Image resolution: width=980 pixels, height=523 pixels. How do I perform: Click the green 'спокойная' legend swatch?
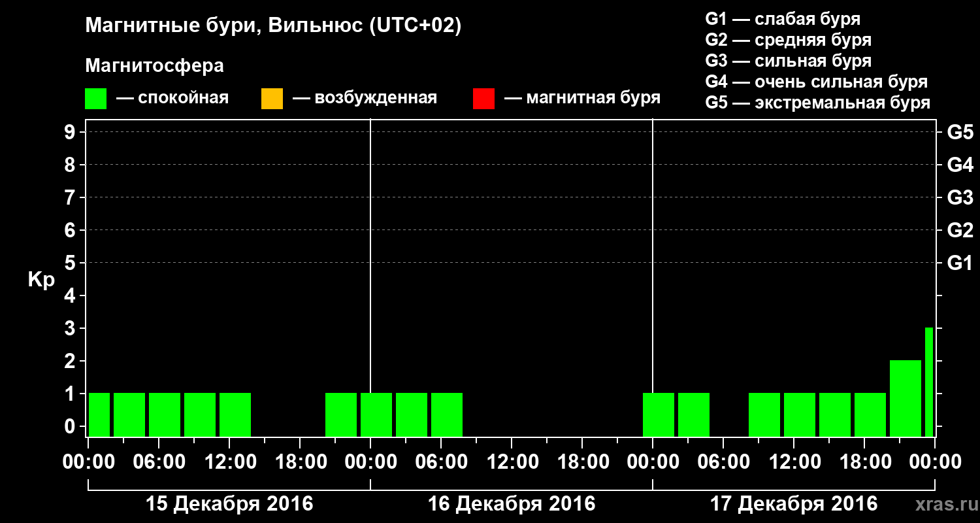point(96,99)
